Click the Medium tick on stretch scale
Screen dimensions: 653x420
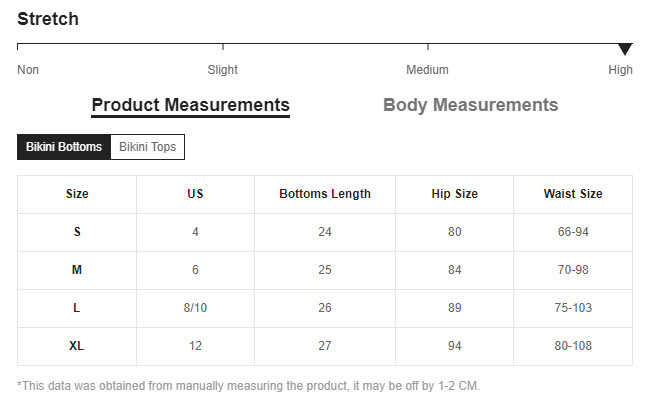(428, 47)
